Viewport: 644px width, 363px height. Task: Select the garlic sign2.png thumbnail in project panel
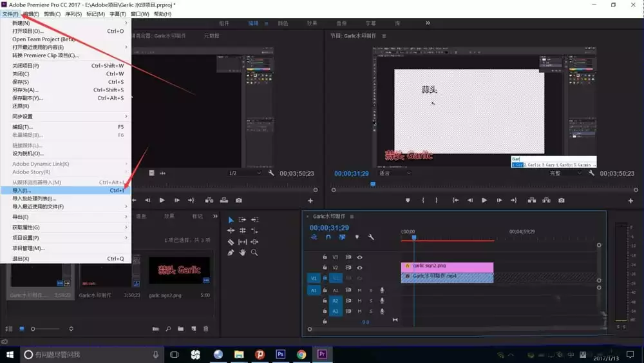175,271
